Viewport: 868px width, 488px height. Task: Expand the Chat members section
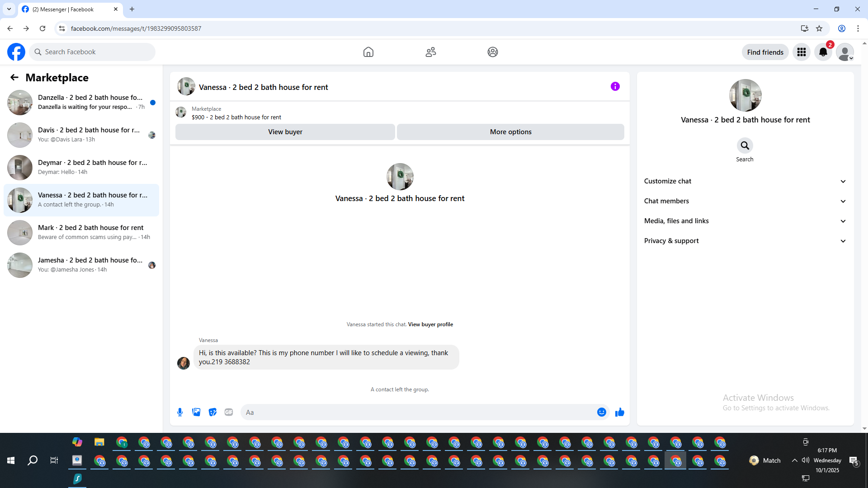(745, 201)
